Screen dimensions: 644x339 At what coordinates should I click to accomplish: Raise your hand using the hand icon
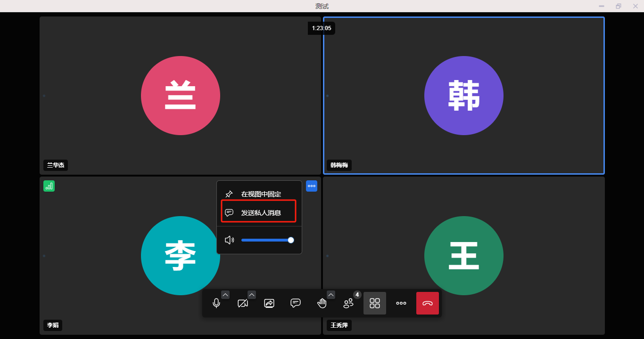(322, 303)
